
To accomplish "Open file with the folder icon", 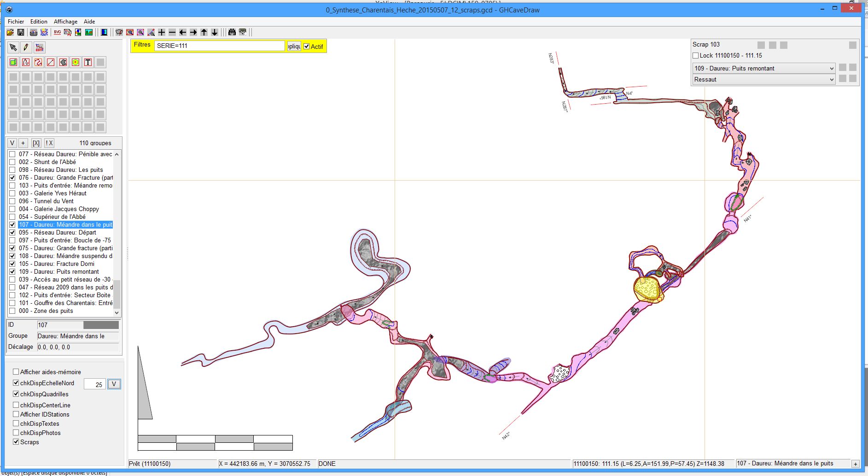I will (x=10, y=32).
